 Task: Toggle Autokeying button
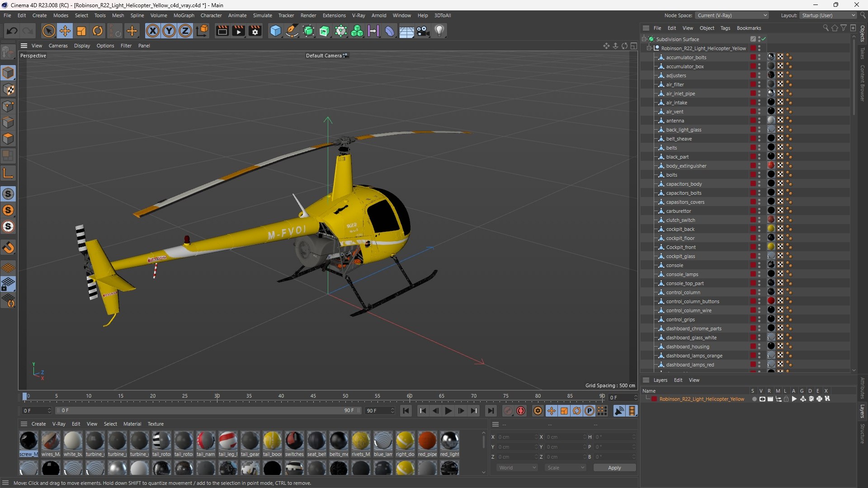pos(521,411)
